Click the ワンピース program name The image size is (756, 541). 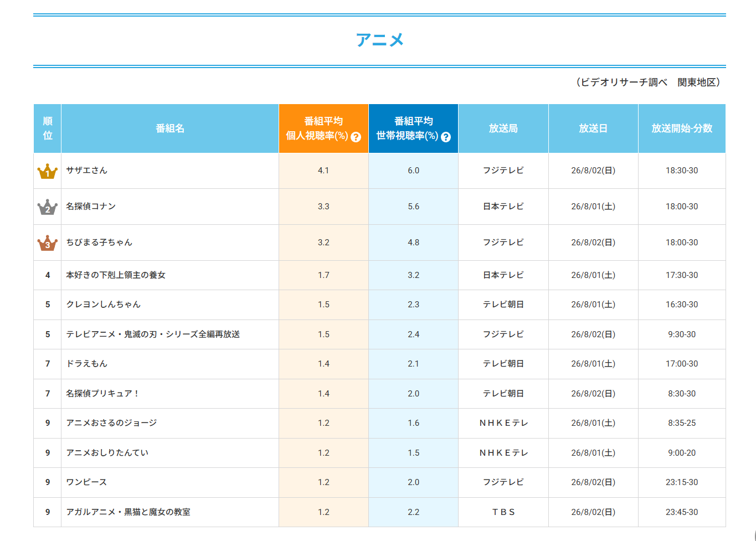pos(86,482)
